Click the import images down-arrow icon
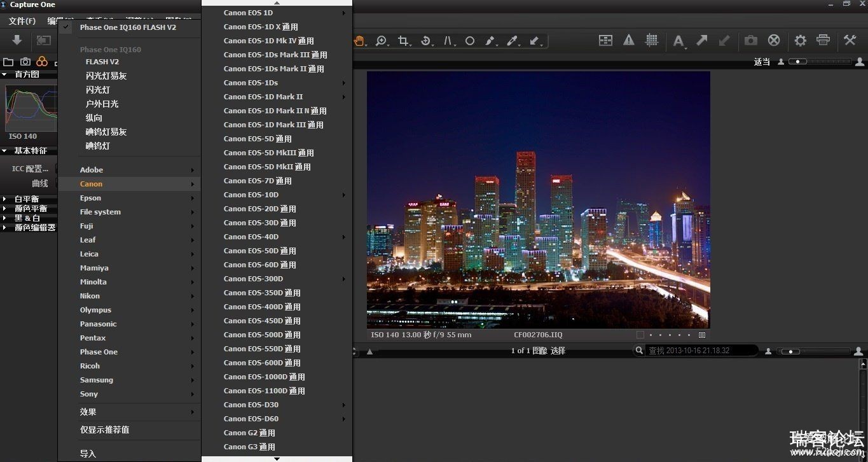This screenshot has width=868, height=462. point(17,40)
